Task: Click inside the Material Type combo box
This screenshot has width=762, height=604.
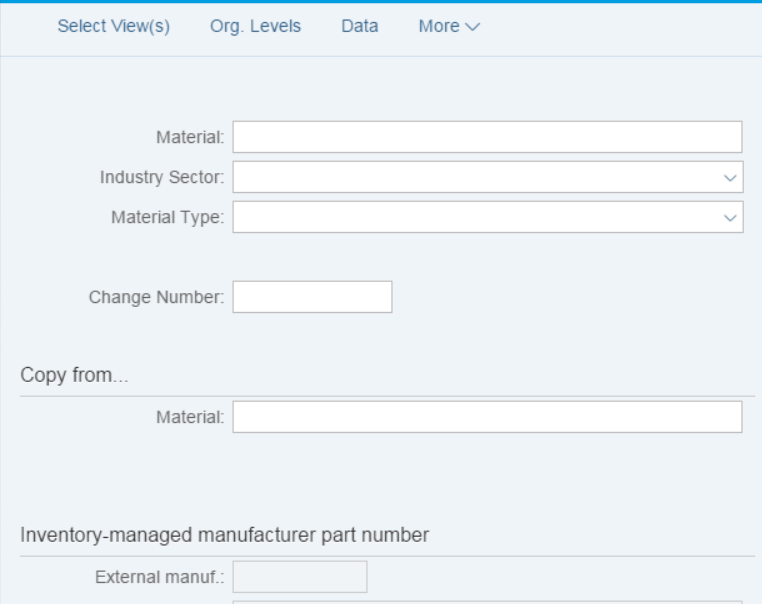Action: coord(487,217)
